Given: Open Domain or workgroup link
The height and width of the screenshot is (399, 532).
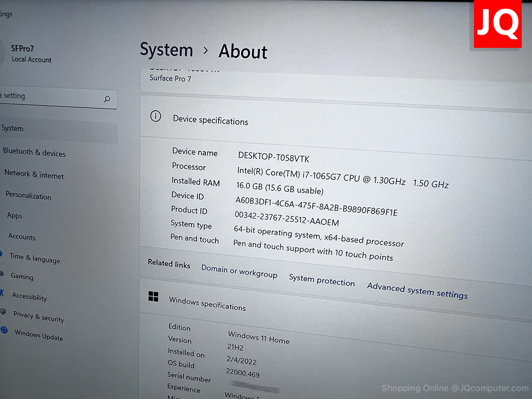Looking at the screenshot, I should (x=239, y=271).
